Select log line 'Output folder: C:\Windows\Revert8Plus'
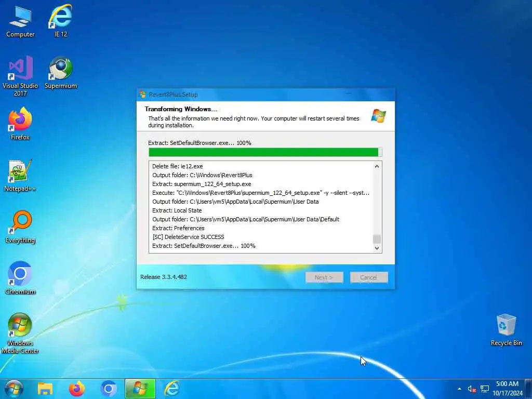The width and height of the screenshot is (532, 399). (202, 175)
